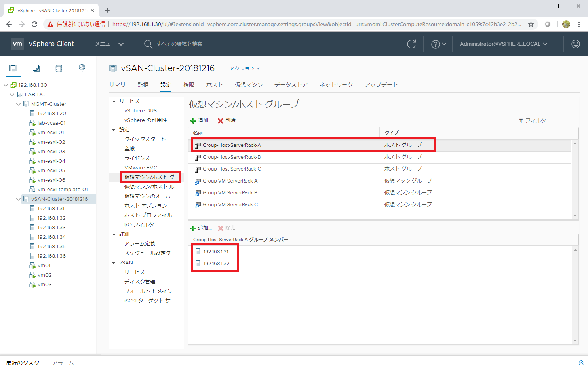The image size is (588, 369).
Task: Switch to the データストア tab
Action: pos(291,85)
